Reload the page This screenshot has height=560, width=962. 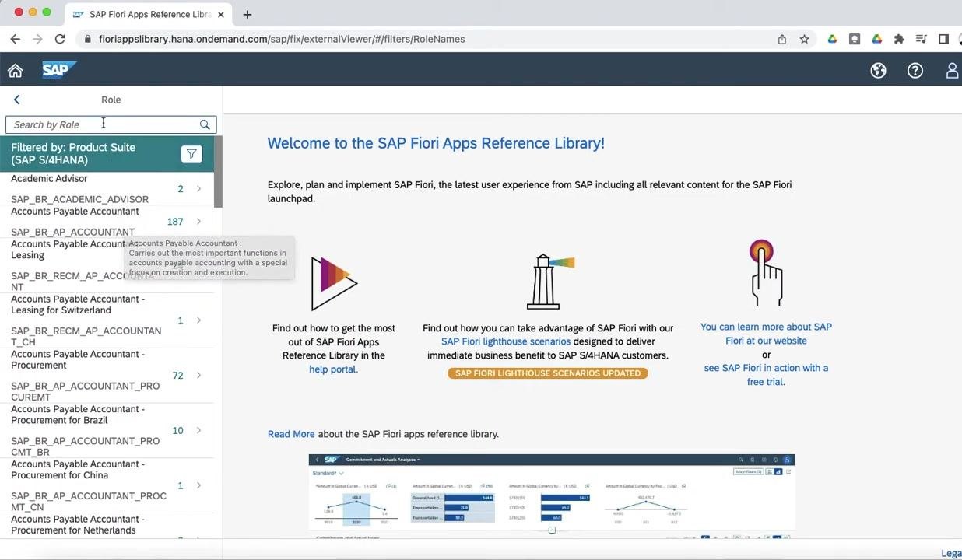click(x=60, y=39)
